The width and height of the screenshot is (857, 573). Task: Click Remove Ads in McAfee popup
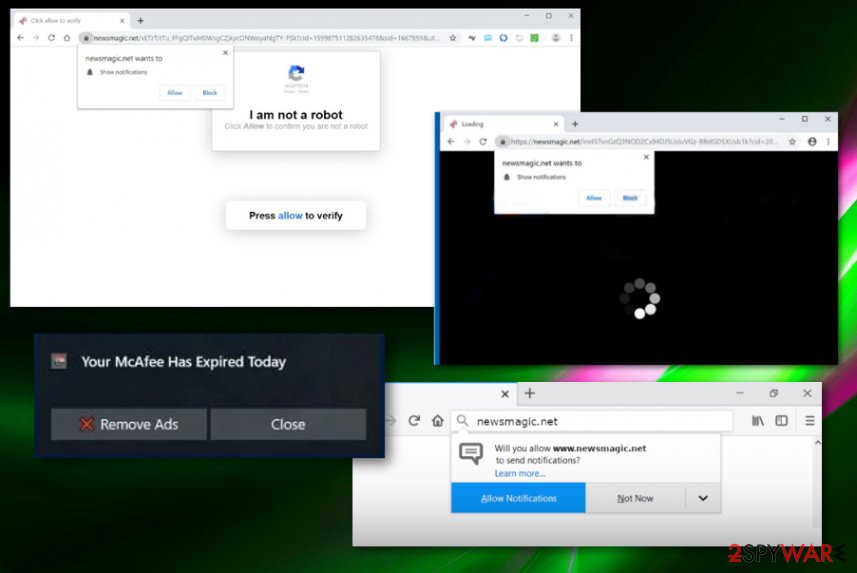tap(129, 424)
